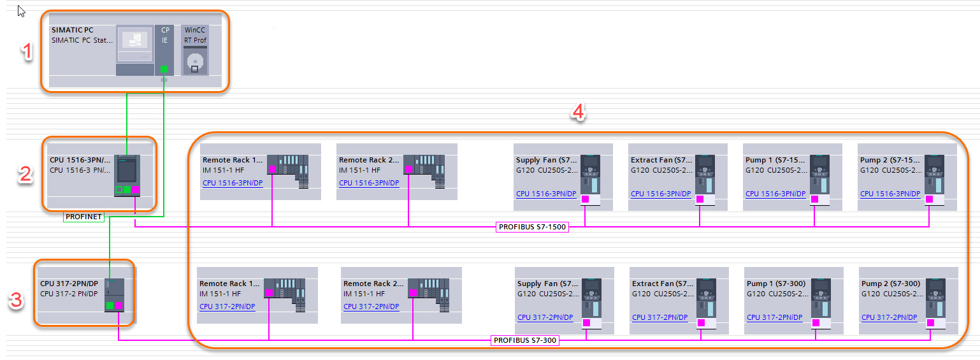Viewport: 980px width, 360px height.
Task: Select Extract Fan drive image assigned to CPU 317
Action: [x=706, y=305]
